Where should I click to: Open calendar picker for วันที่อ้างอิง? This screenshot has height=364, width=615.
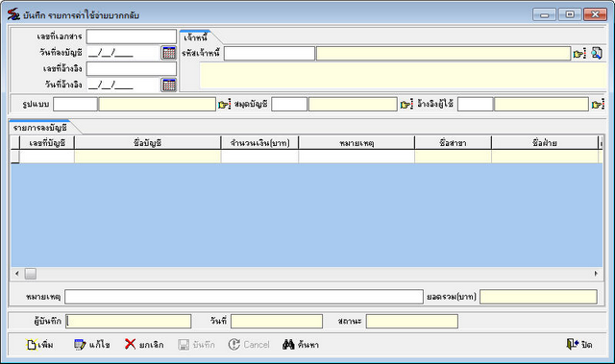[x=169, y=85]
